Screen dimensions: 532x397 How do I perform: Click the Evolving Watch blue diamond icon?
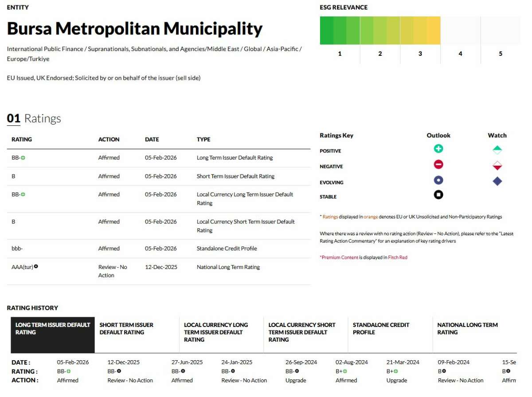(497, 181)
